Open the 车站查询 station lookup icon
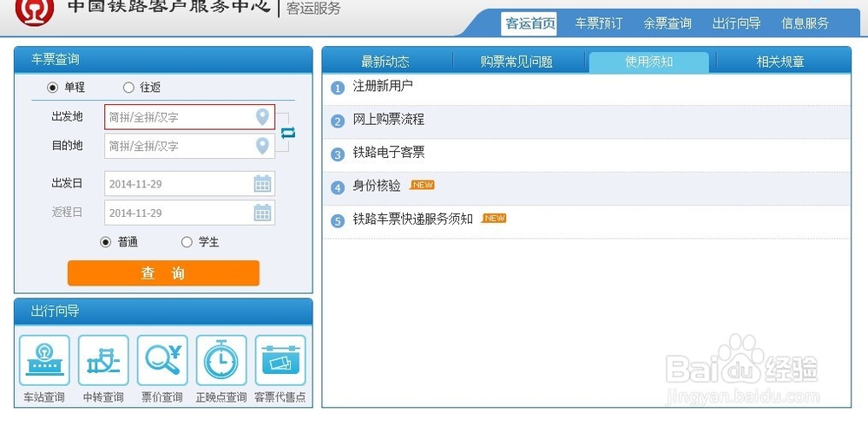This screenshot has width=868, height=426. (x=44, y=360)
